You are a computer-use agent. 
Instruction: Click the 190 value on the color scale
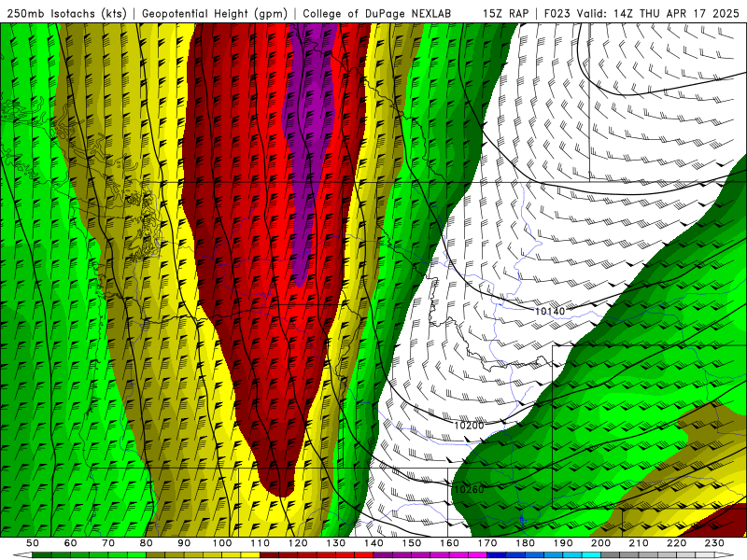tap(563, 543)
